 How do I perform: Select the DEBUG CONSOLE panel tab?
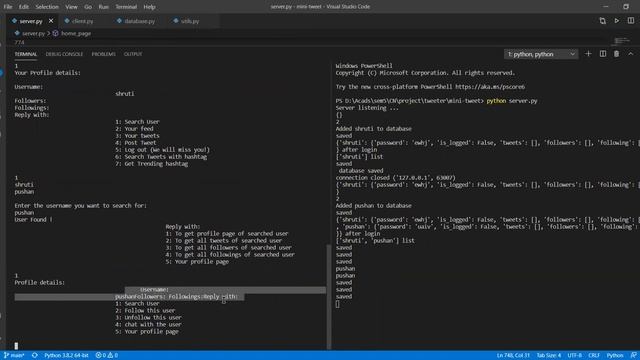[64, 54]
